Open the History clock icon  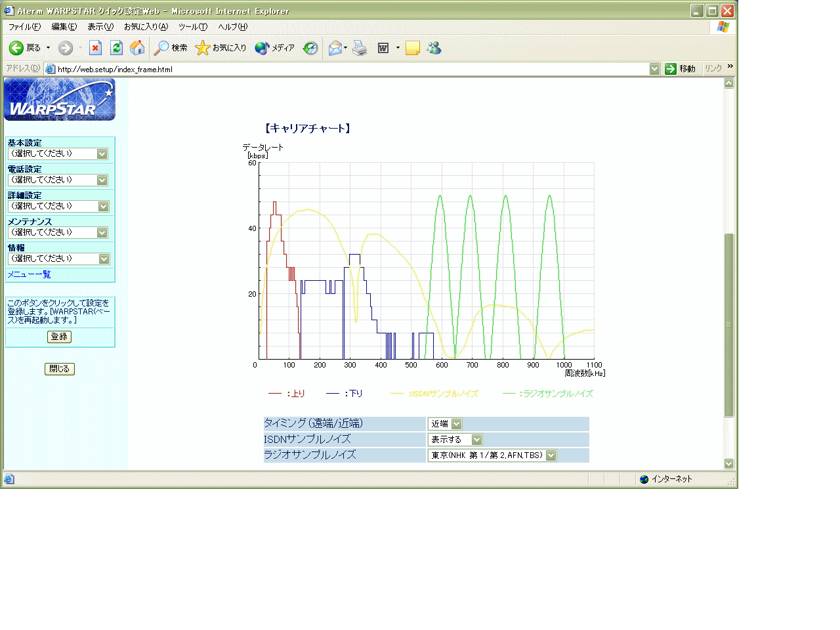point(310,48)
